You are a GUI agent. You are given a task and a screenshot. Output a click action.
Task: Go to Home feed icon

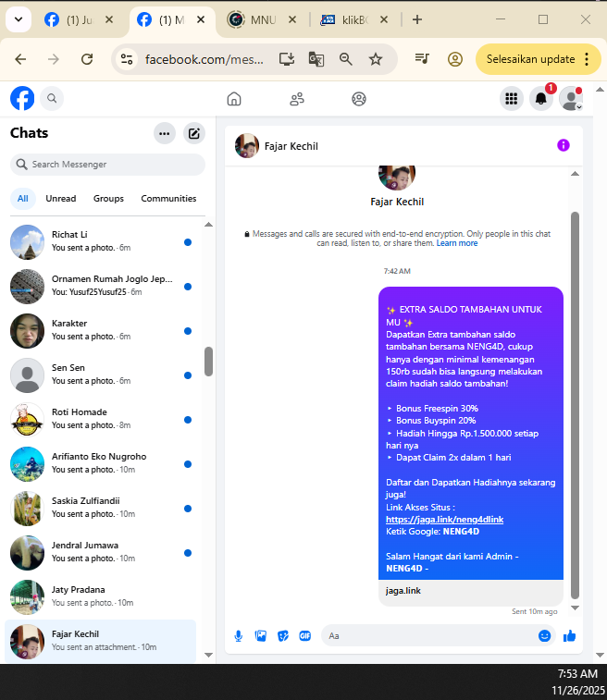pos(234,99)
